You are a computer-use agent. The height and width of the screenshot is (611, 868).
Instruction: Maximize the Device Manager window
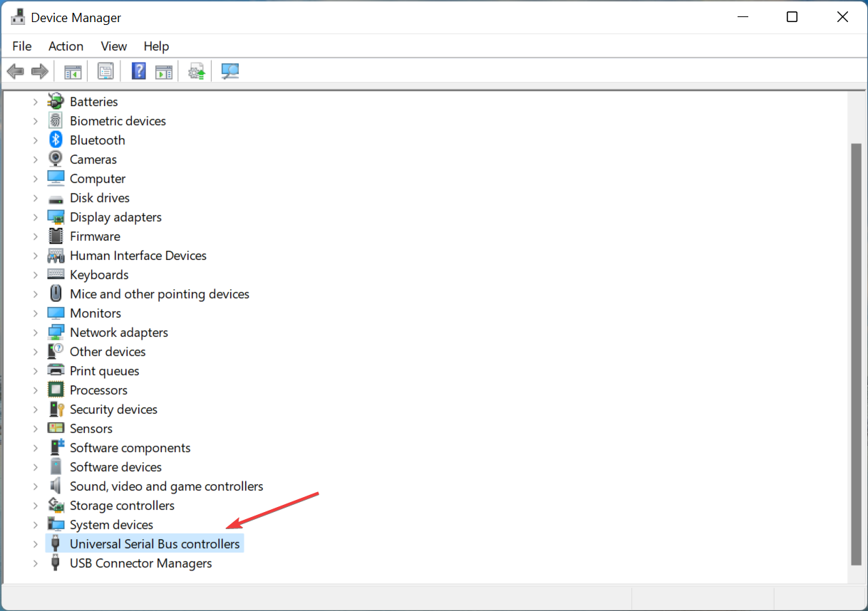(x=792, y=17)
